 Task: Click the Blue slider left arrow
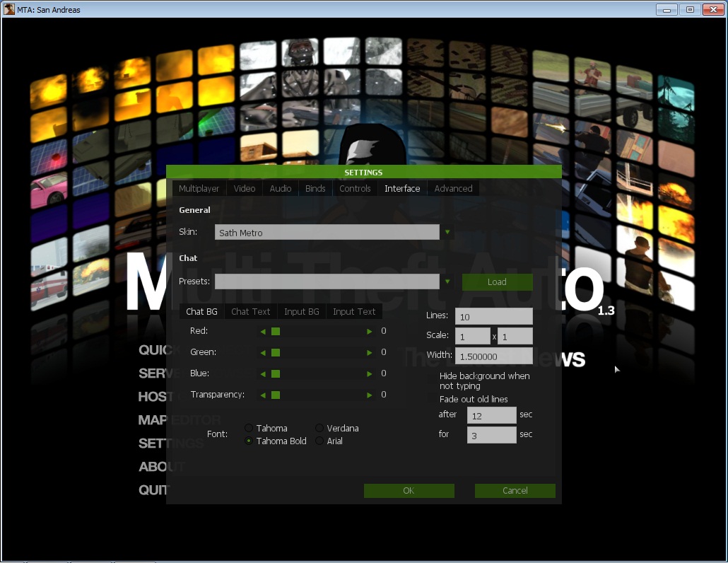pos(263,374)
